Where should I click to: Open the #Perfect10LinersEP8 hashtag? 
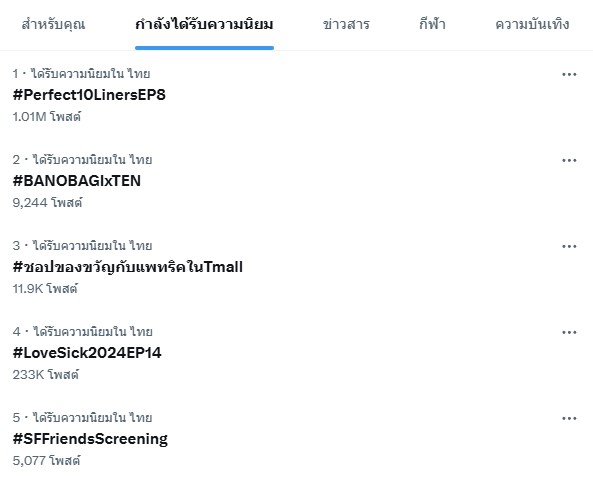tap(89, 95)
